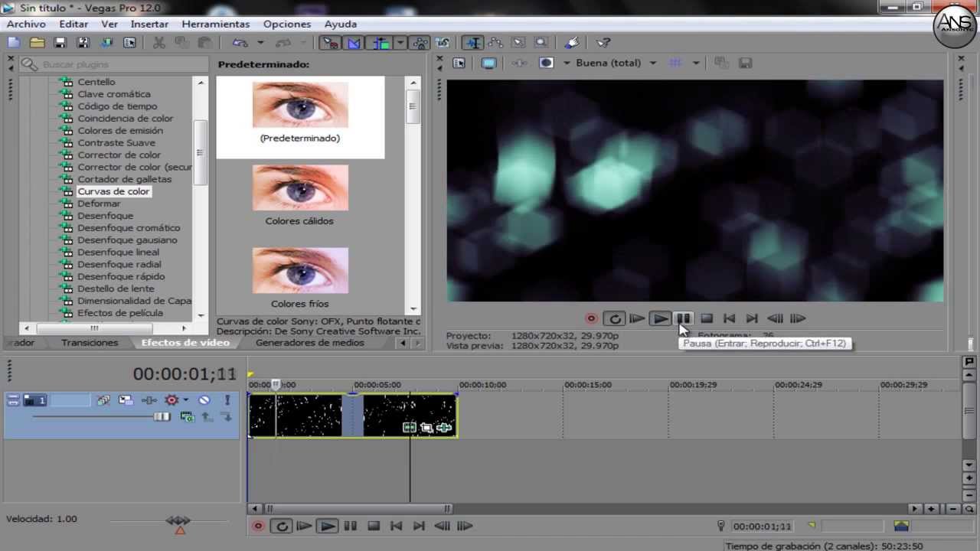This screenshot has width=980, height=551.
Task: Open the Editar menu
Action: [x=74, y=24]
